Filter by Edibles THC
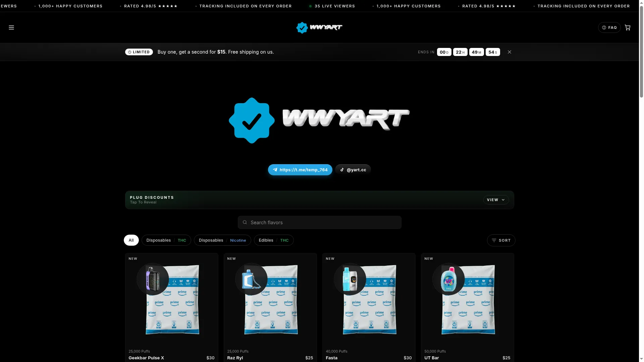The height and width of the screenshot is (362, 644). [x=274, y=240]
